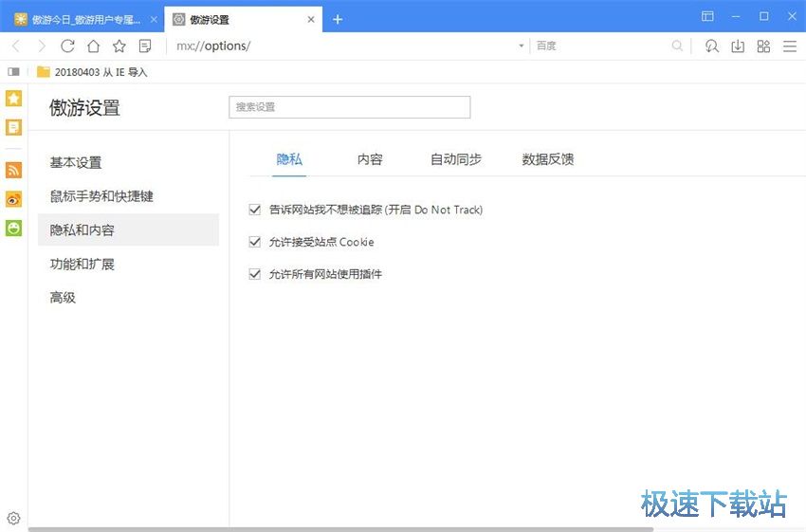Open the main hamburger menu

point(790,46)
